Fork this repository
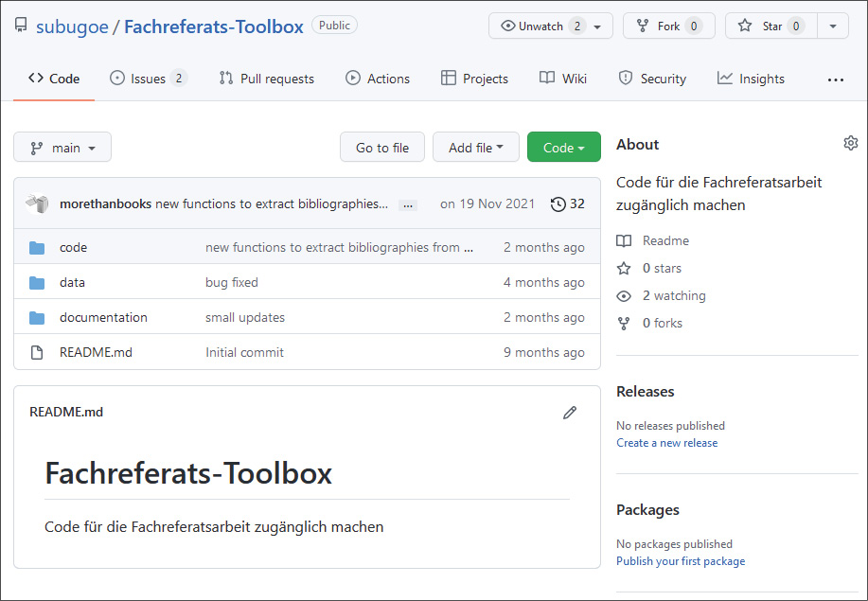Viewport: 868px width, 601px height. pyautogui.click(x=668, y=26)
